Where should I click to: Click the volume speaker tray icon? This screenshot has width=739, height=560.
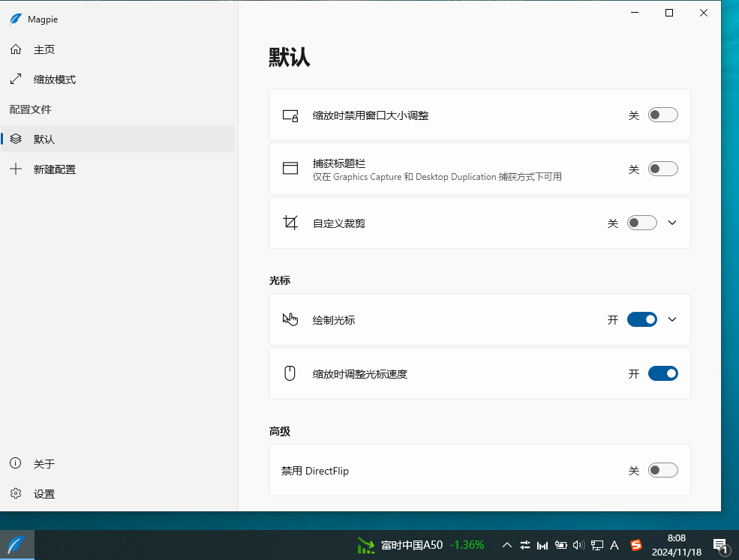pyautogui.click(x=578, y=546)
